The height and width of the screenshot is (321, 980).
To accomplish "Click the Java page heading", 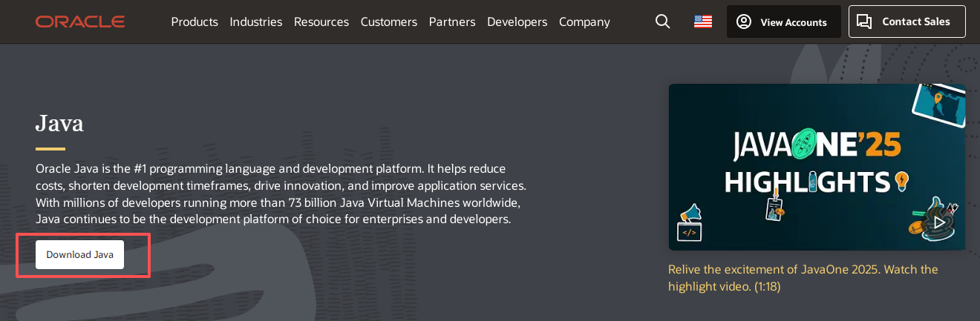I will point(59,123).
